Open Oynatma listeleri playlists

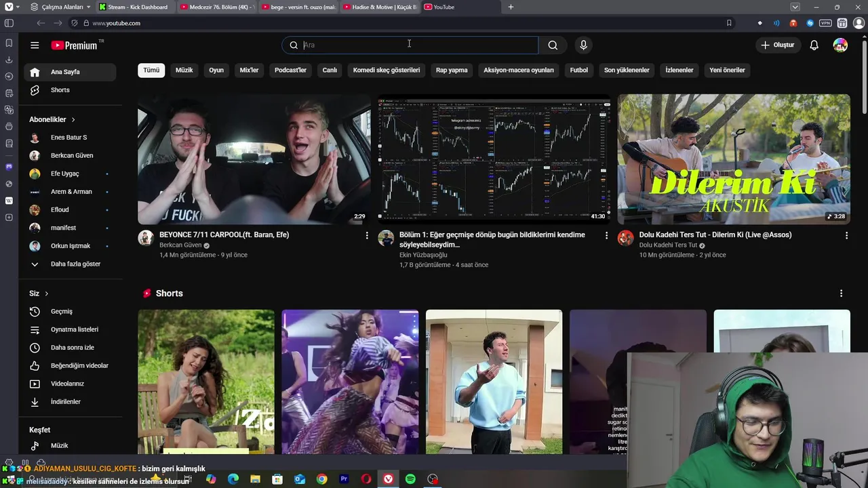click(x=70, y=329)
